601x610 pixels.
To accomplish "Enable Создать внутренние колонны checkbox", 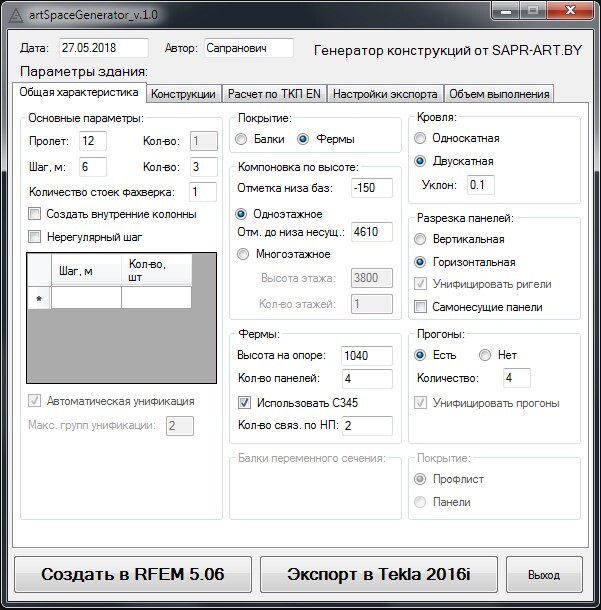I will click(36, 214).
